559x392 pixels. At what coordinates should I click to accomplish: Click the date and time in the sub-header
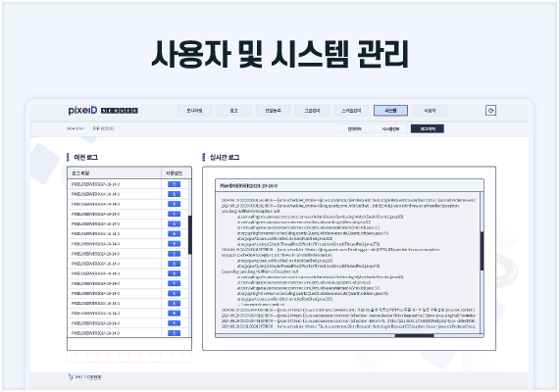coord(90,128)
